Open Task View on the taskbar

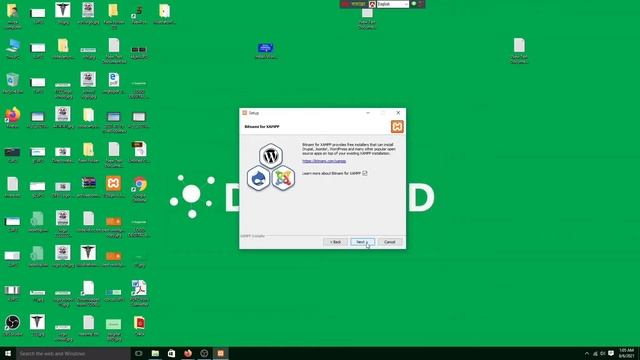point(138,353)
